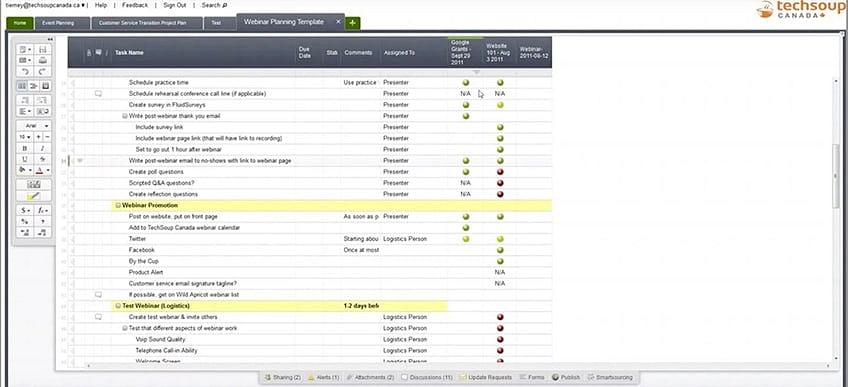This screenshot has height=387, width=848.
Task: Open Customer Service Transition Project Plan tab
Action: click(x=147, y=23)
